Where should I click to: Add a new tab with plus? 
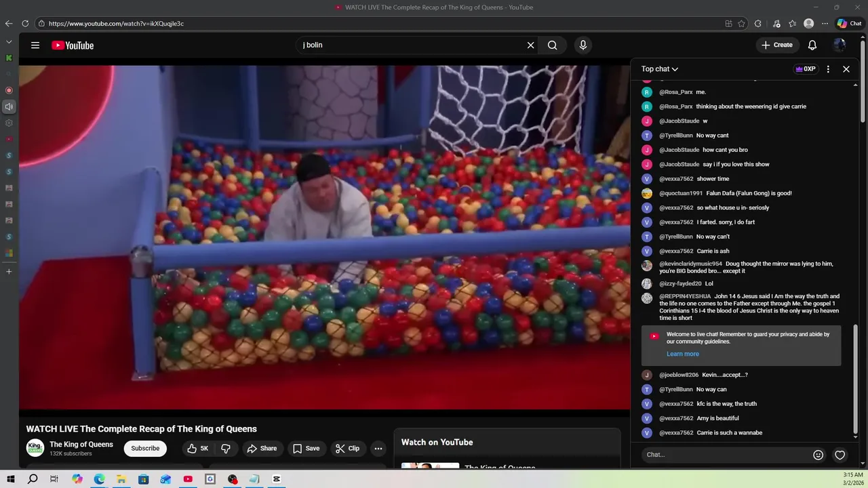(9, 272)
